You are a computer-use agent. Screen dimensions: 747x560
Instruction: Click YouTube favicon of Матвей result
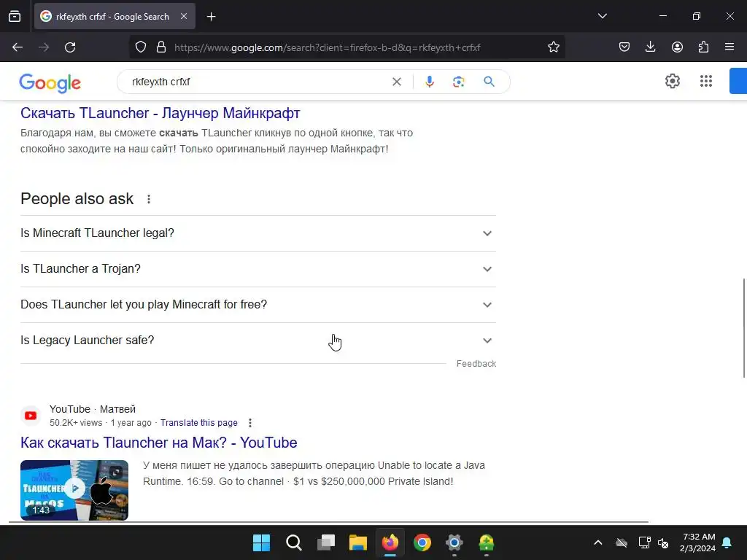click(31, 416)
